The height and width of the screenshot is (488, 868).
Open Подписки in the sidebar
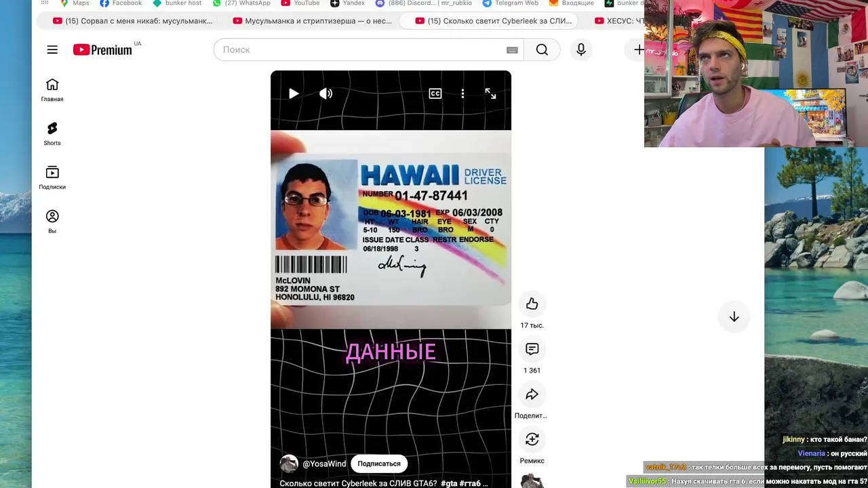pyautogui.click(x=52, y=178)
